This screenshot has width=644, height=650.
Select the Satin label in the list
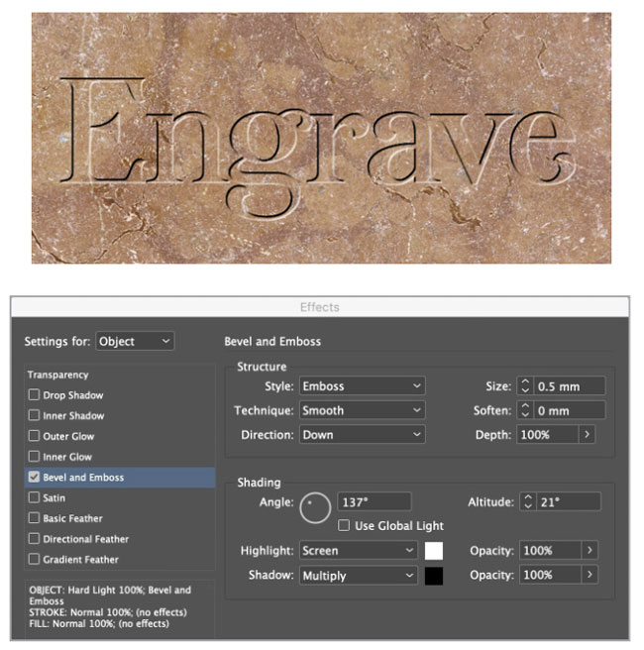tap(54, 497)
